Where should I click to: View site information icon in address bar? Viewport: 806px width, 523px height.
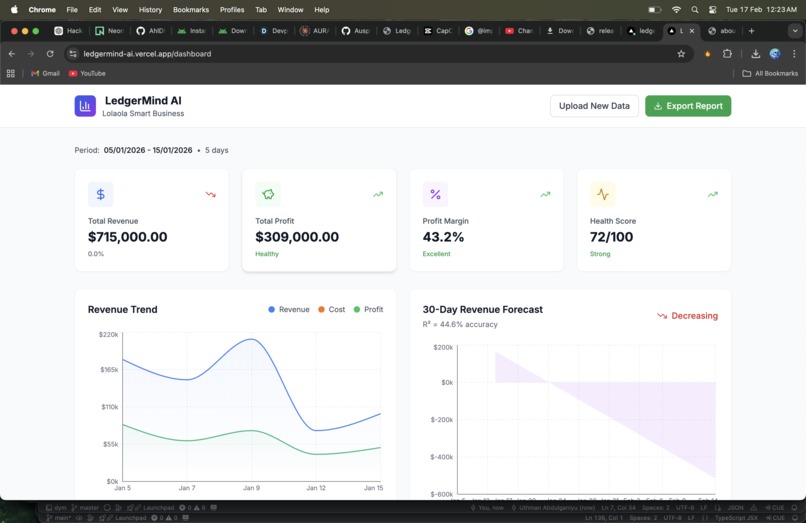point(73,53)
